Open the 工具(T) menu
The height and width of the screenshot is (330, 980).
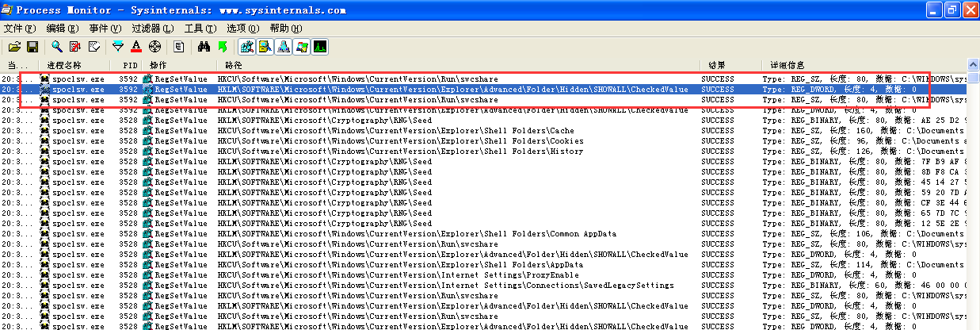(200, 28)
